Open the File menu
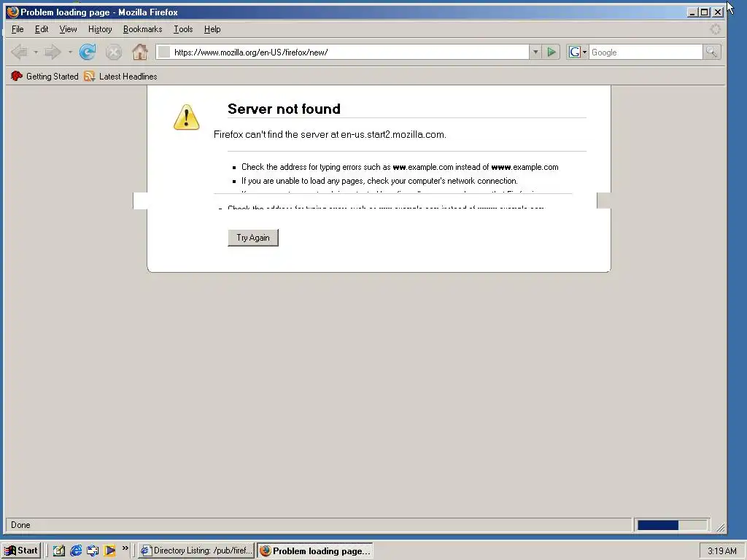This screenshot has width=747, height=560. 18,29
